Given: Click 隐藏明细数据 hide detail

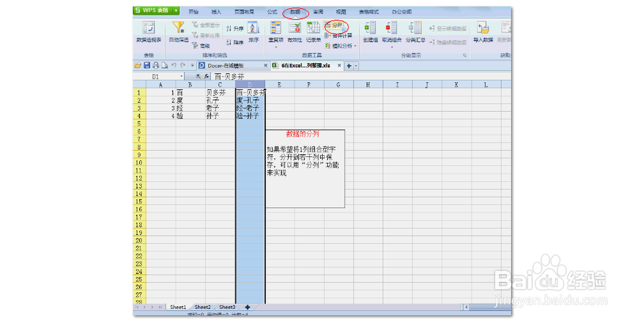Looking at the screenshot, I should tap(448, 42).
